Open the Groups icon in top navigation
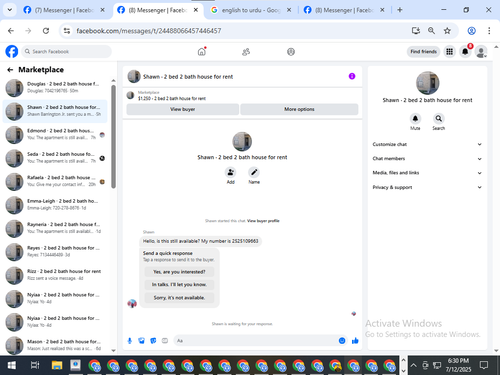500x375 pixels. pos(291,52)
